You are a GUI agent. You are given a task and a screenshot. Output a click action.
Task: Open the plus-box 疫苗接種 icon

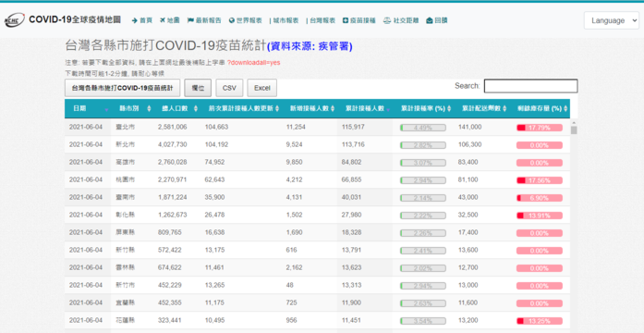[346, 20]
